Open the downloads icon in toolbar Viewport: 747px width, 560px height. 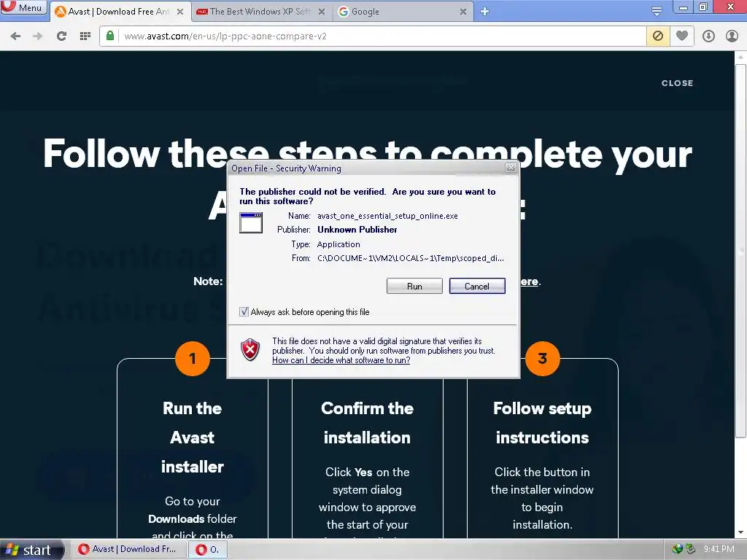[x=708, y=36]
